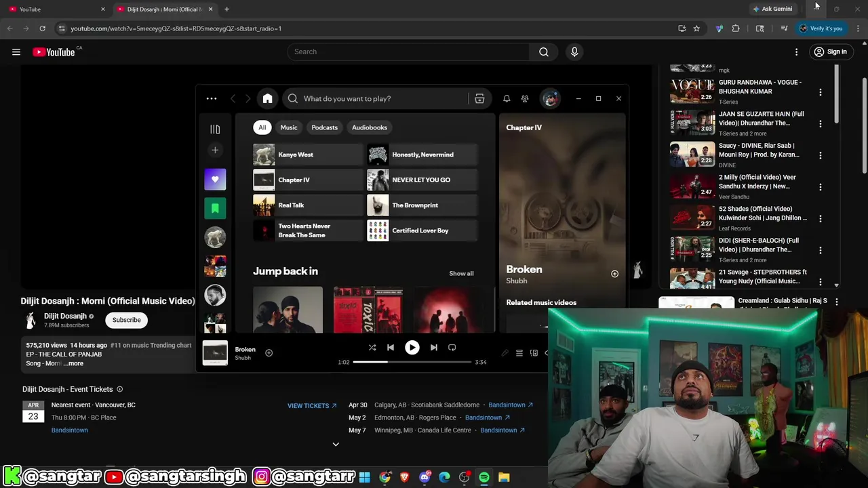Skip to next track in Spotify
The width and height of the screenshot is (868, 488).
click(x=434, y=348)
